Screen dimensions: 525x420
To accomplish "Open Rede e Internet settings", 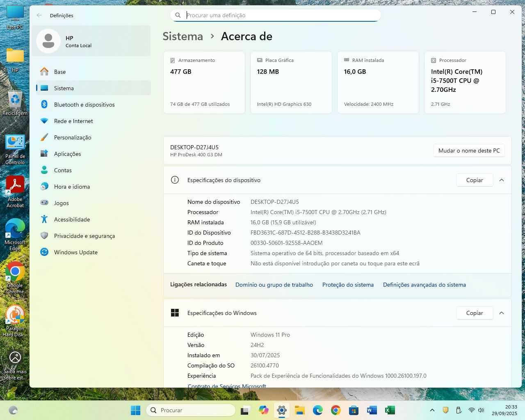I will pyautogui.click(x=94, y=121).
